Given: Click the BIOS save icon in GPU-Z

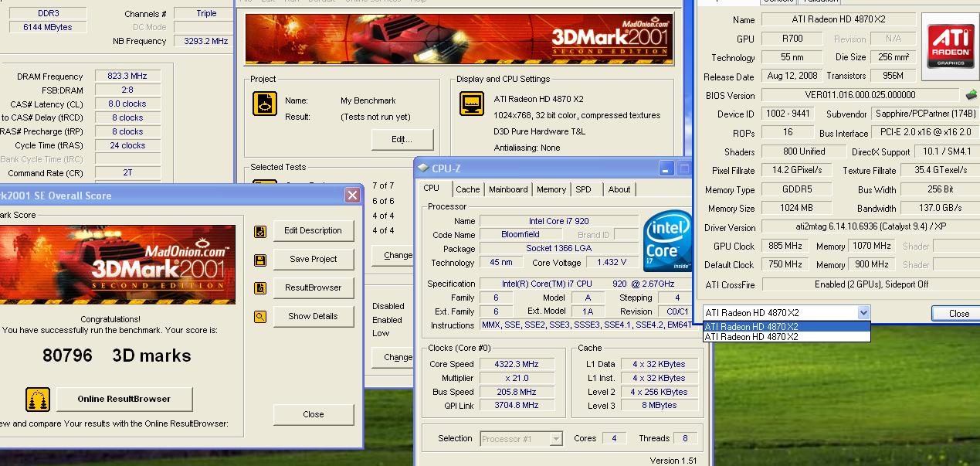Looking at the screenshot, I should click(972, 95).
